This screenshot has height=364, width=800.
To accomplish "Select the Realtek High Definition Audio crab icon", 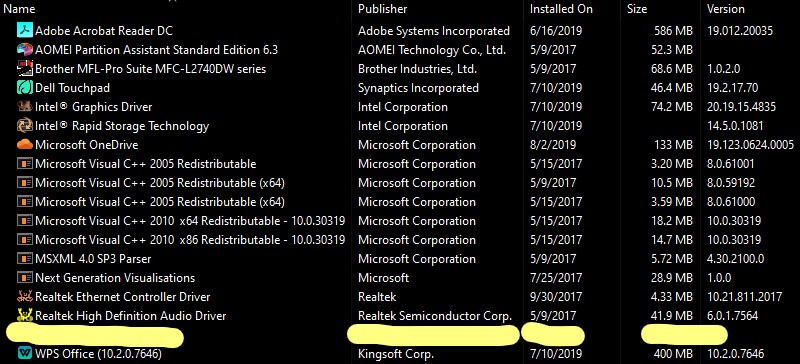I will [x=24, y=316].
